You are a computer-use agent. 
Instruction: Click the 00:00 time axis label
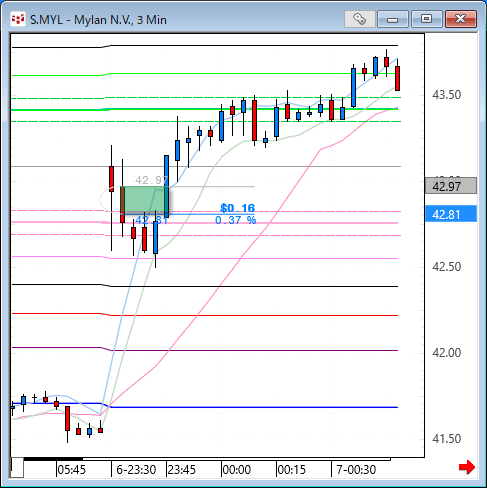(237, 470)
